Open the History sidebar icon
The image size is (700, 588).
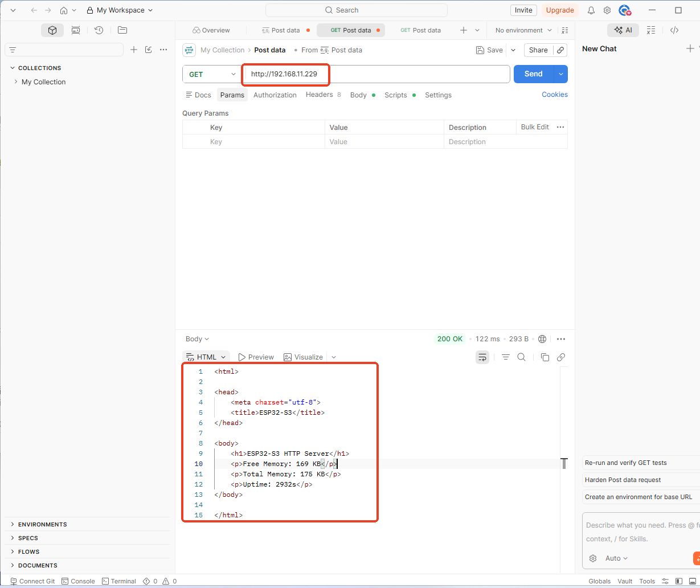coord(99,30)
